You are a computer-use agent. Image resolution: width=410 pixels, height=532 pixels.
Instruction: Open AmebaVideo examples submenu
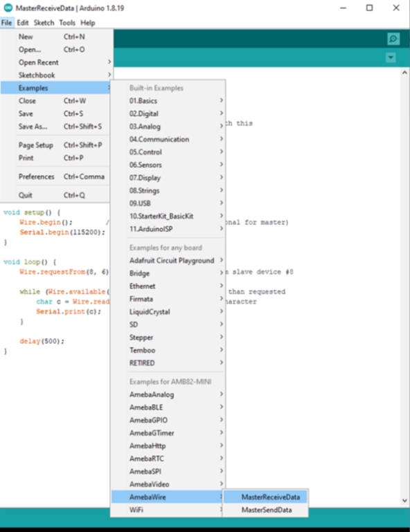tap(168, 484)
